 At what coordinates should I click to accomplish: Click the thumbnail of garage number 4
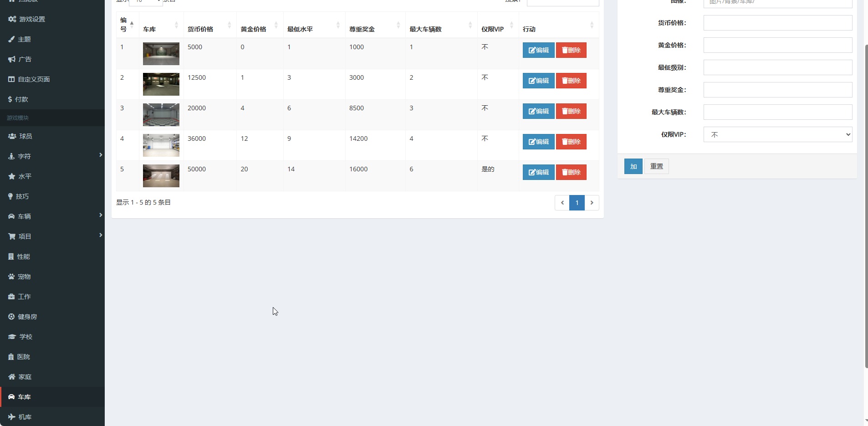161,145
